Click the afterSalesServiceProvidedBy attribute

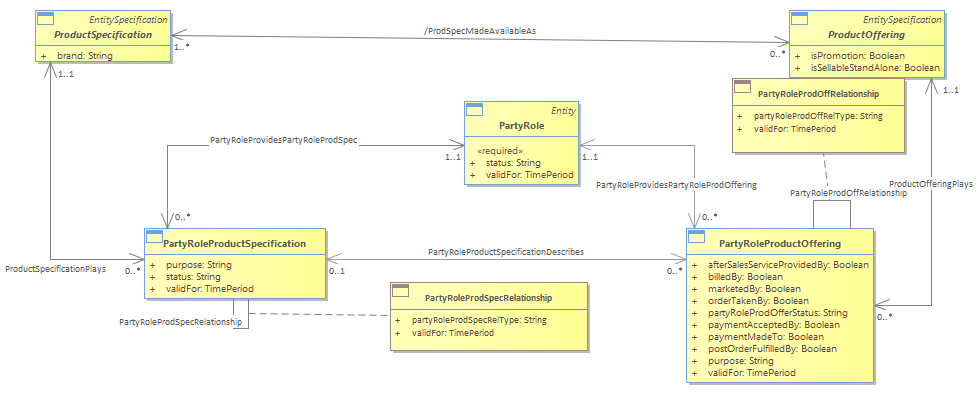tap(780, 265)
